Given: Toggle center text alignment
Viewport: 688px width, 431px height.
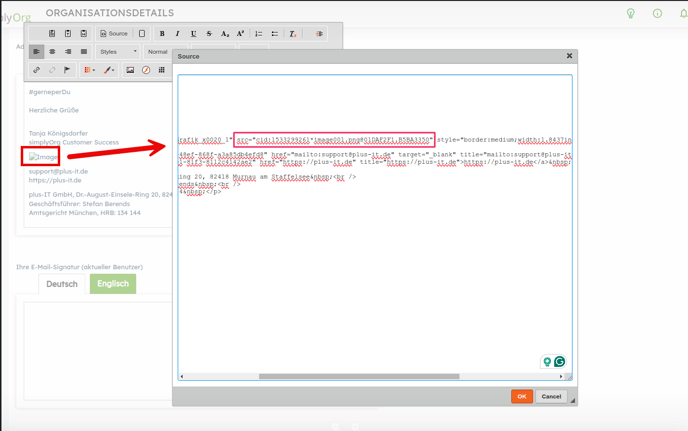Looking at the screenshot, I should pyautogui.click(x=52, y=52).
